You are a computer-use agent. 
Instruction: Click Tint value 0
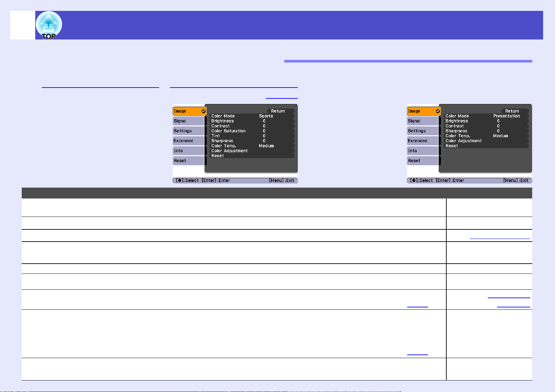pyautogui.click(x=264, y=136)
